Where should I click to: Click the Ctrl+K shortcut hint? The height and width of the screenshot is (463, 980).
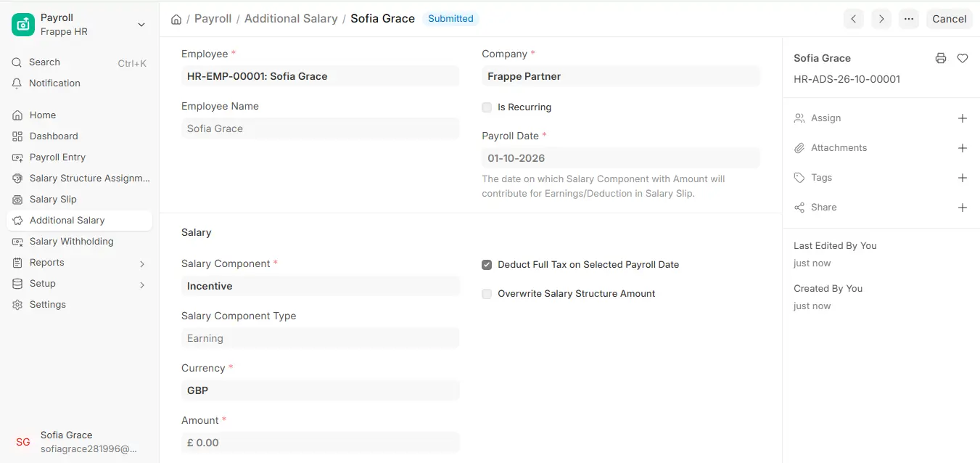132,64
